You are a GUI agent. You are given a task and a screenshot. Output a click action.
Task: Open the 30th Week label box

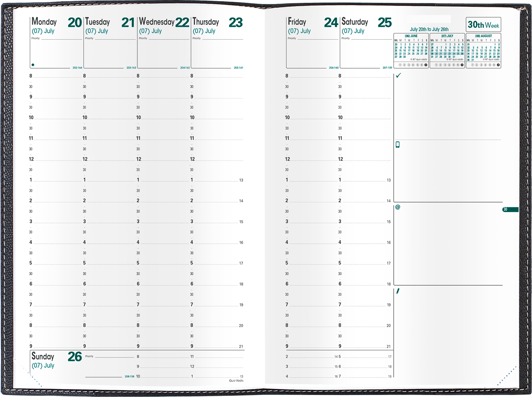(483, 25)
